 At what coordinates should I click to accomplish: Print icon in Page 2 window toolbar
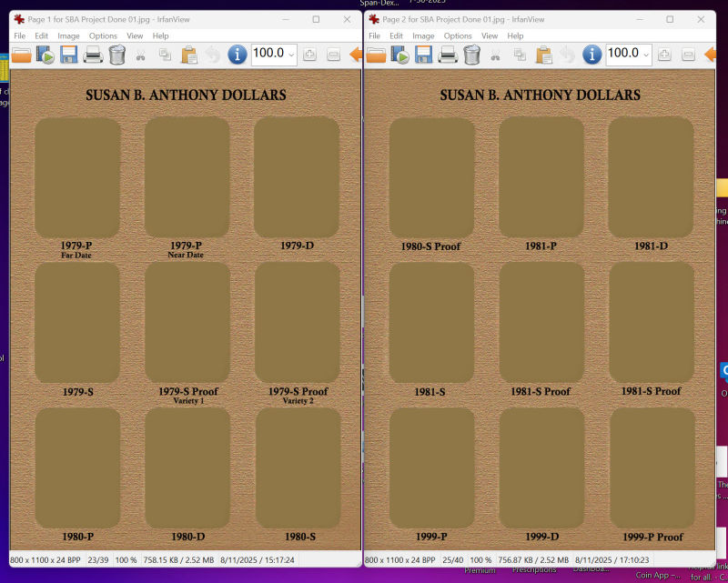pos(448,55)
